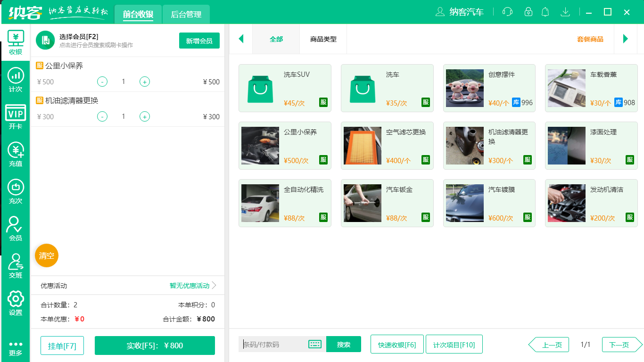
Task: Select the 汽车镀膜 product thumbnail
Action: (x=465, y=203)
